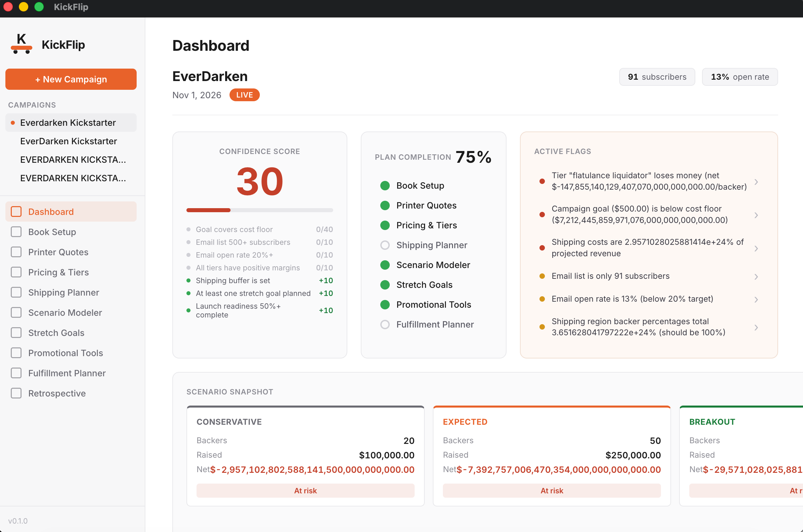
Task: Click the Shipping Planner sidebar icon
Action: pos(16,293)
